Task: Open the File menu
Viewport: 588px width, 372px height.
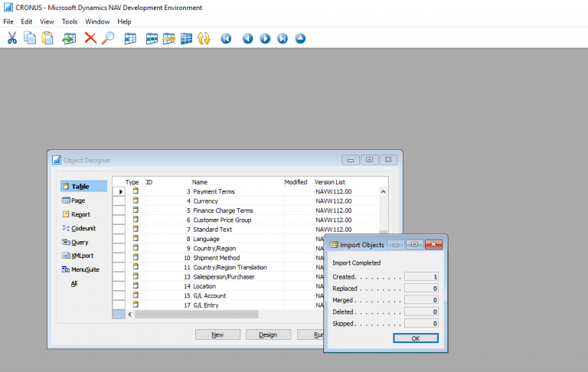Action: pyautogui.click(x=8, y=21)
